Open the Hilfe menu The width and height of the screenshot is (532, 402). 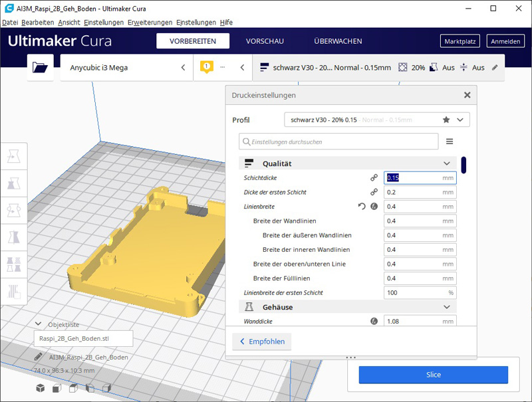click(226, 23)
